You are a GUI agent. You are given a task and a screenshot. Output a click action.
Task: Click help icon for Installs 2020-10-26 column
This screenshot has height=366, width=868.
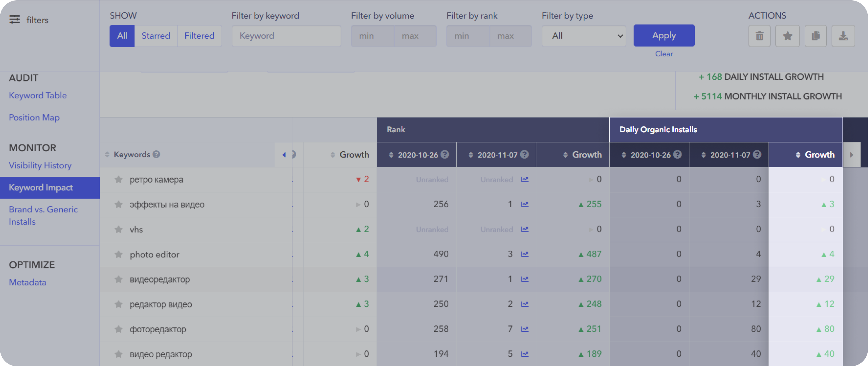pos(677,154)
